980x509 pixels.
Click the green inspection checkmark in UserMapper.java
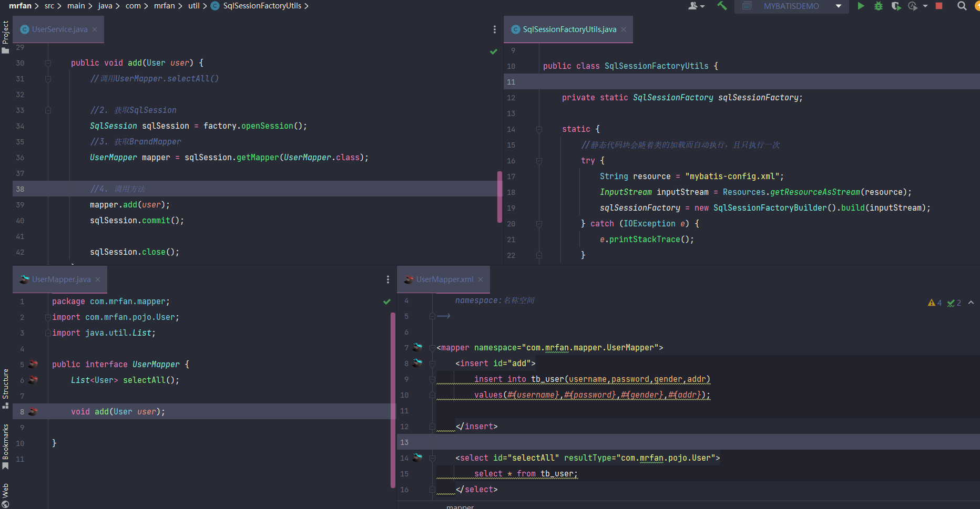[387, 302]
